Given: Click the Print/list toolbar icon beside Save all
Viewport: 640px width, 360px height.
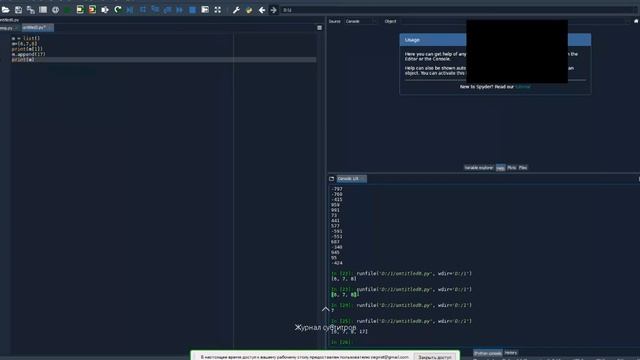Looking at the screenshot, I should [43, 9].
